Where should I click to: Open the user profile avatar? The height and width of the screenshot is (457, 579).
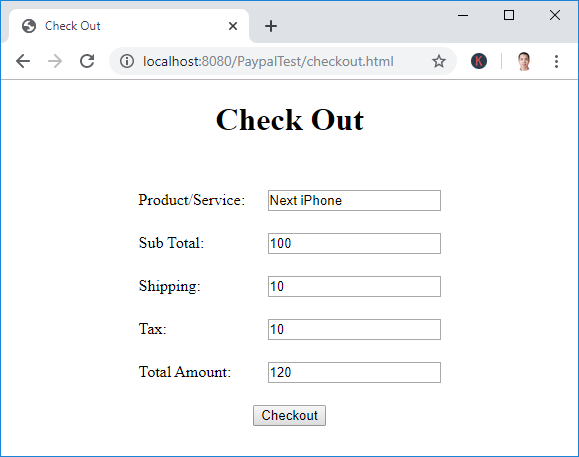pos(524,61)
